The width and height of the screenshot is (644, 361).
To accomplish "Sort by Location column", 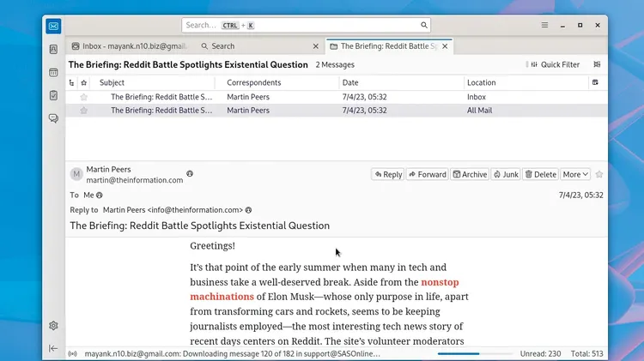I will click(x=526, y=82).
